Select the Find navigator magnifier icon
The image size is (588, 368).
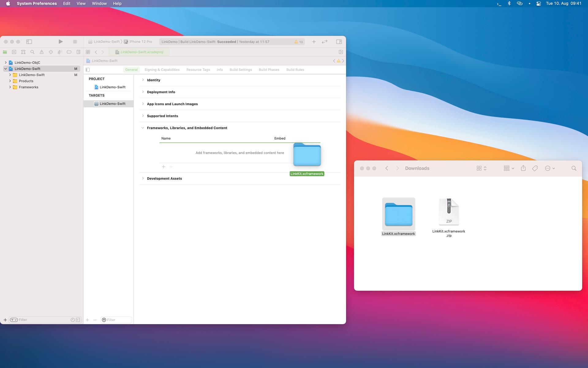coord(32,52)
